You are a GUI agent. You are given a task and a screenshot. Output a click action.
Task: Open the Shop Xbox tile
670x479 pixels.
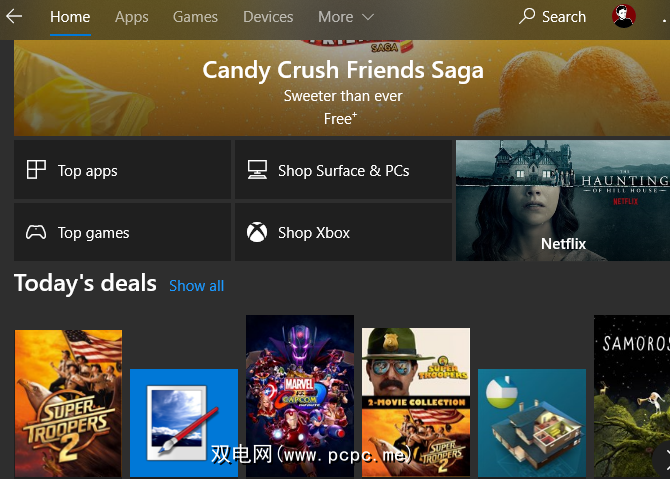pyautogui.click(x=342, y=233)
